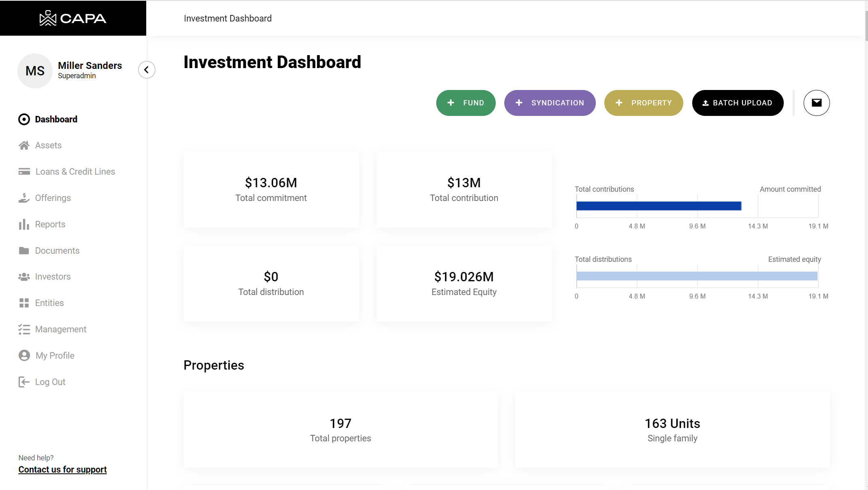This screenshot has height=490, width=868.
Task: Click the Investors group icon
Action: pyautogui.click(x=24, y=277)
